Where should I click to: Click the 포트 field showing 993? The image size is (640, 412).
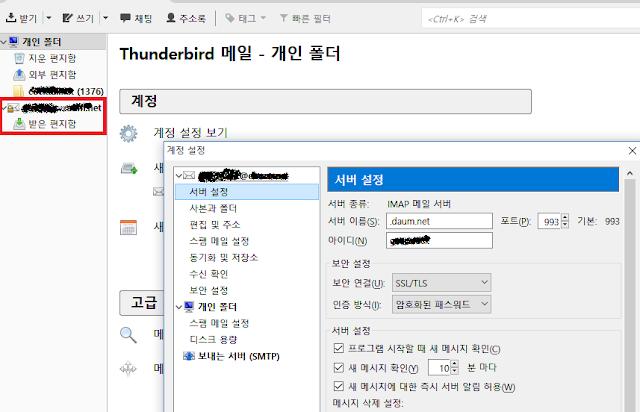pyautogui.click(x=549, y=221)
